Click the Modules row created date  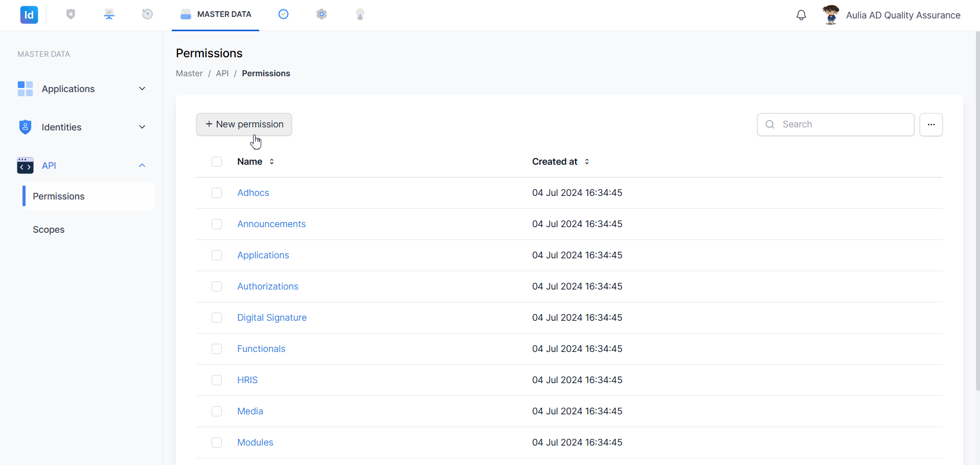click(x=577, y=442)
